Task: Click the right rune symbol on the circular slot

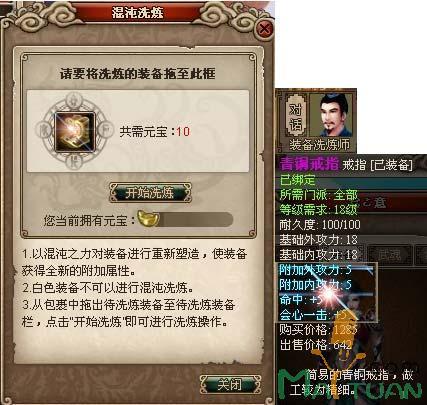Action: (x=106, y=131)
